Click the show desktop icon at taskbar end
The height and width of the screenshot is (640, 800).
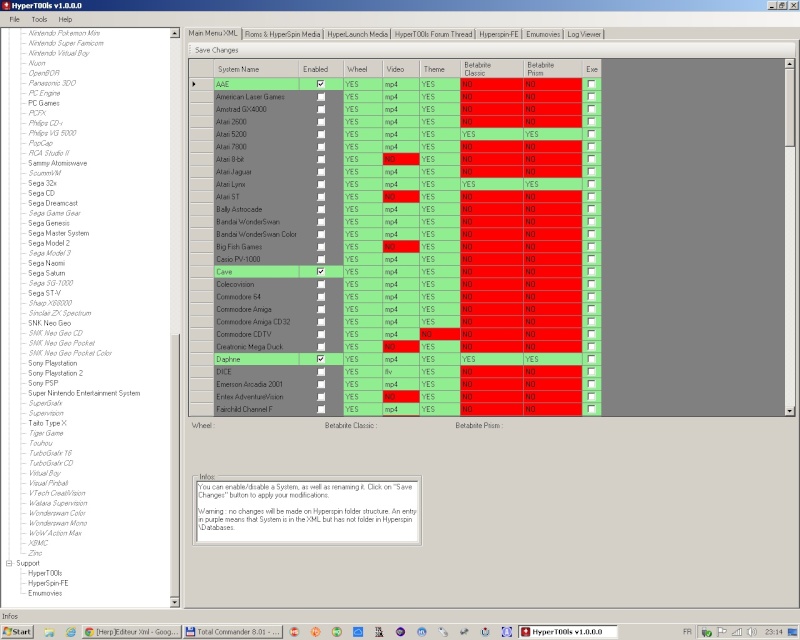792,632
